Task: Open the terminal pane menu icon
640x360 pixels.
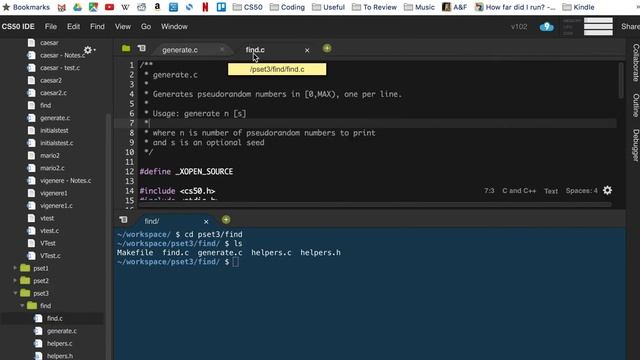Action: click(123, 220)
